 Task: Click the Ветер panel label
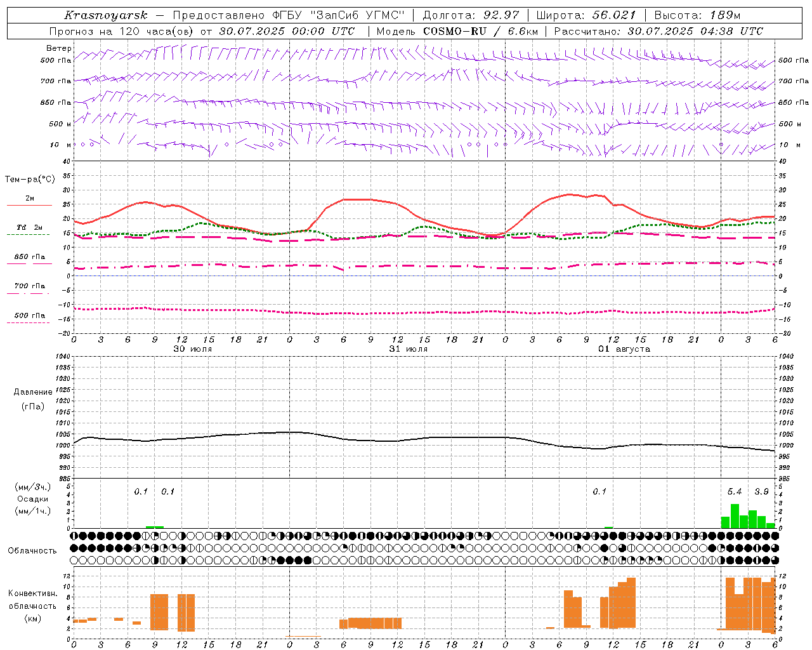coord(58,48)
